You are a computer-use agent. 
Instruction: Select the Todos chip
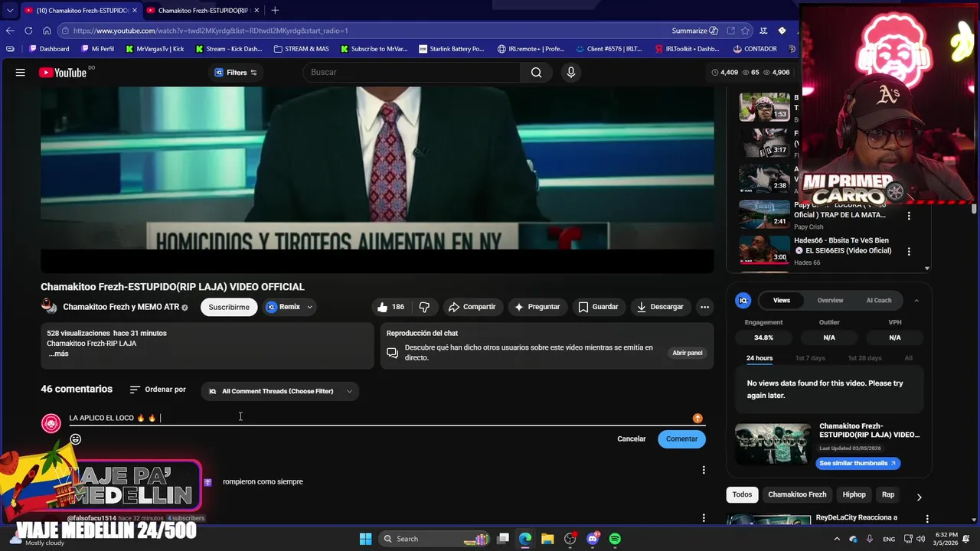point(742,494)
